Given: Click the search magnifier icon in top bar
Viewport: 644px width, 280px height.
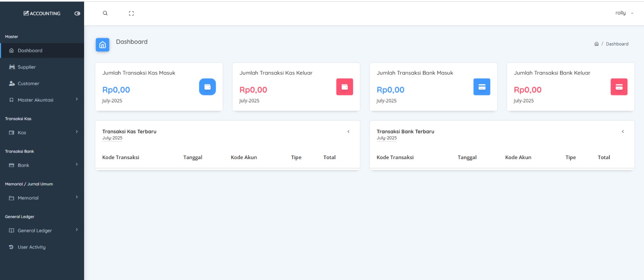Looking at the screenshot, I should click(105, 13).
